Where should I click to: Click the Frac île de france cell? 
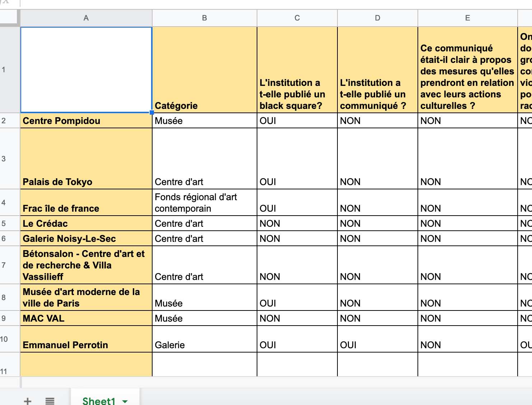[86, 203]
